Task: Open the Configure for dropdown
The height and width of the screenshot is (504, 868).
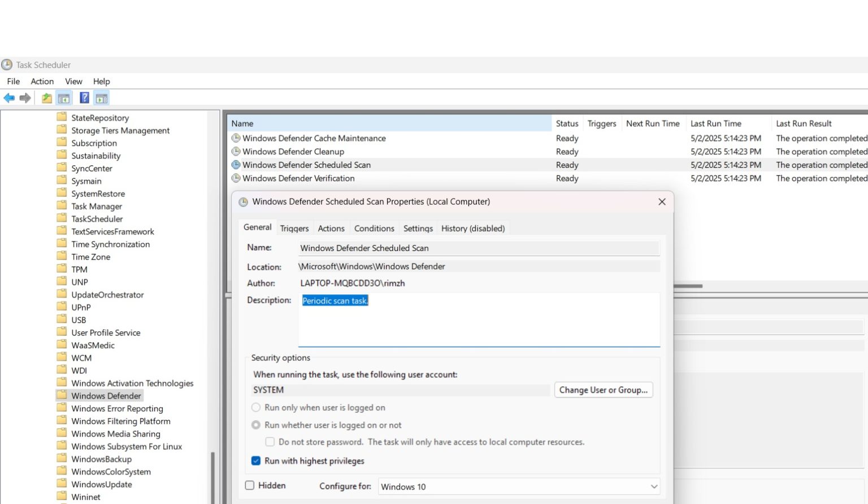Action: 653,486
